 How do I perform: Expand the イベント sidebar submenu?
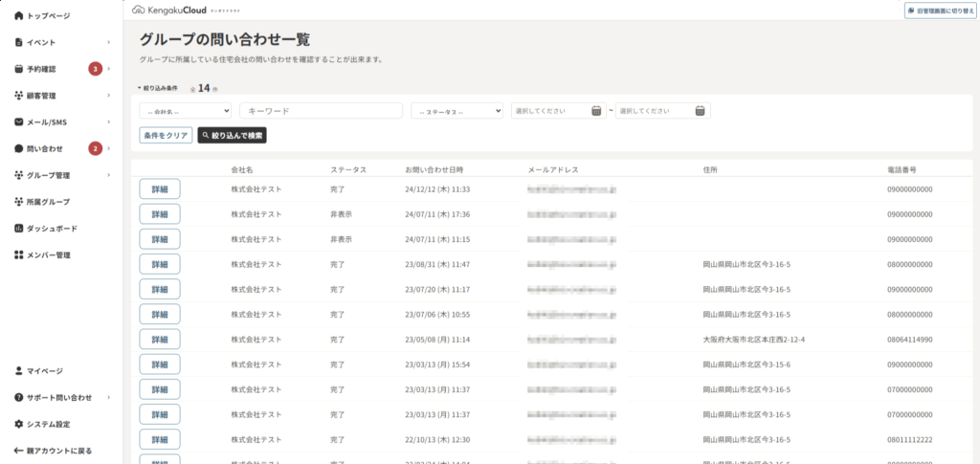coord(108,43)
